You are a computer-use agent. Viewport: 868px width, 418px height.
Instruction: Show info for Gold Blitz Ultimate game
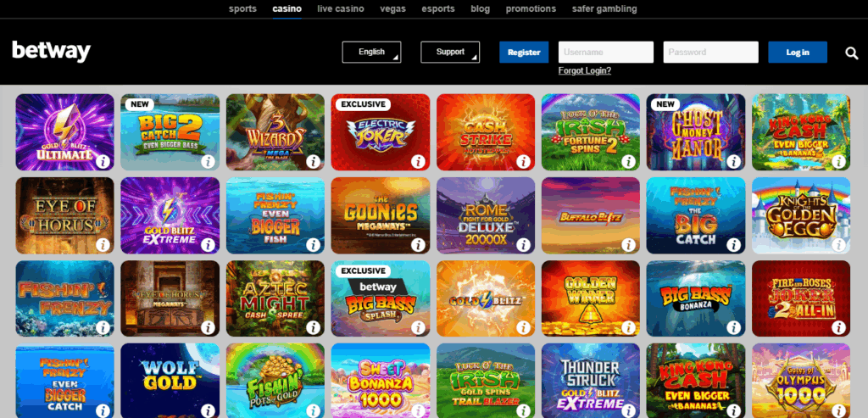click(103, 161)
